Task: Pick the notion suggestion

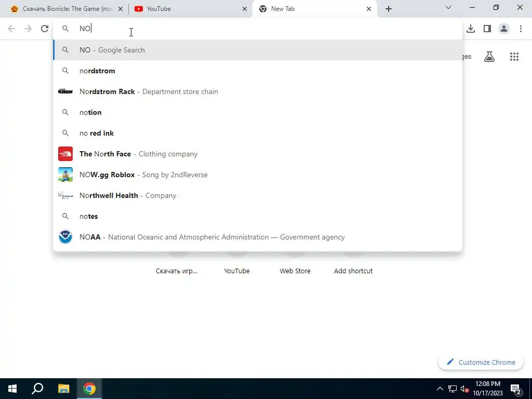Action: (258, 112)
